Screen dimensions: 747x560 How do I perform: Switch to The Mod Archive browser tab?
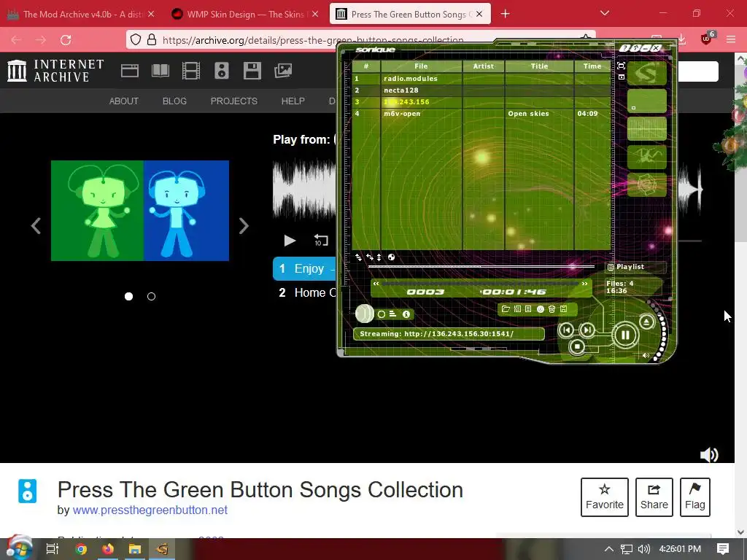click(x=82, y=15)
